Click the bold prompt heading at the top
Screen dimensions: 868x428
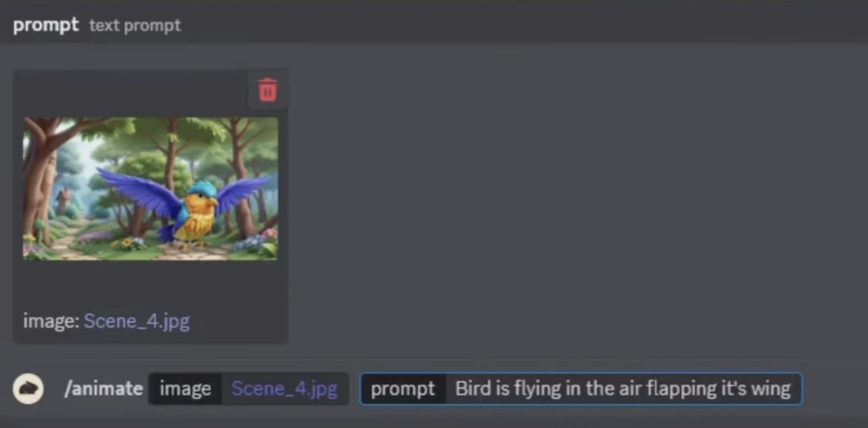(46, 24)
